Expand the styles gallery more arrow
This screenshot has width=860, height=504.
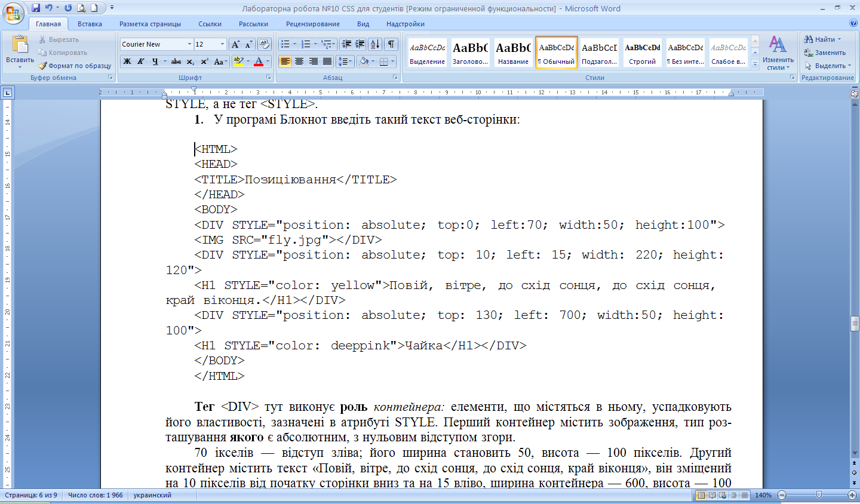coord(755,63)
